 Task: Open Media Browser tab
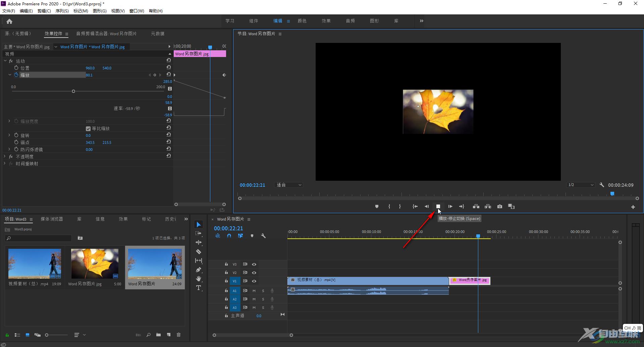[52, 219]
